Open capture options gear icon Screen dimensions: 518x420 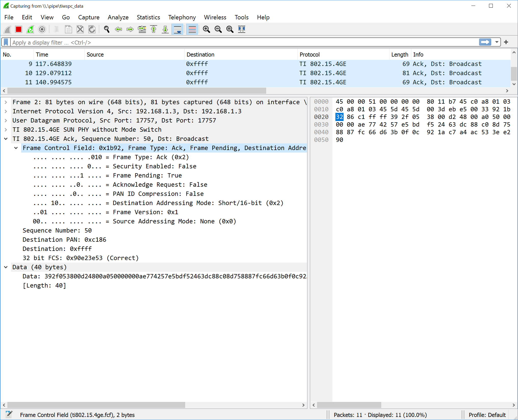point(42,30)
